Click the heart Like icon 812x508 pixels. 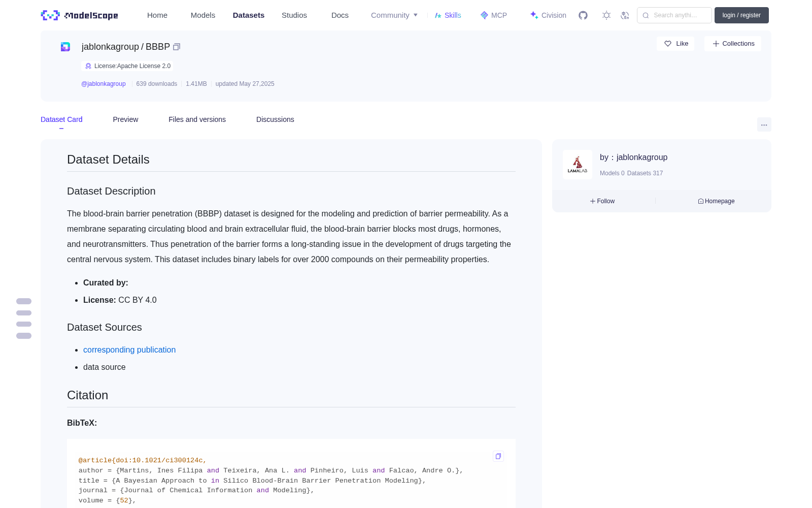coord(668,44)
